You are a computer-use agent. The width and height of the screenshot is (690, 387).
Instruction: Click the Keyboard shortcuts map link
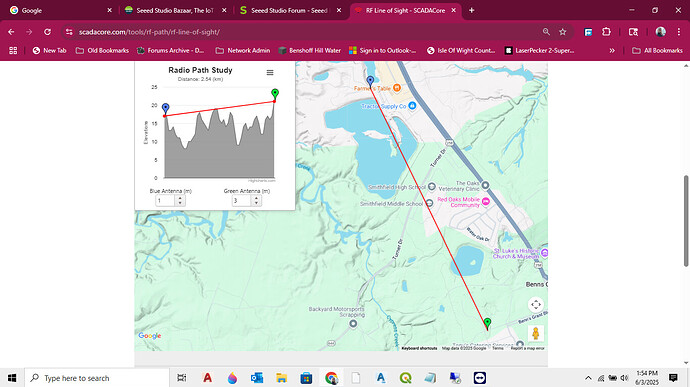tap(419, 348)
